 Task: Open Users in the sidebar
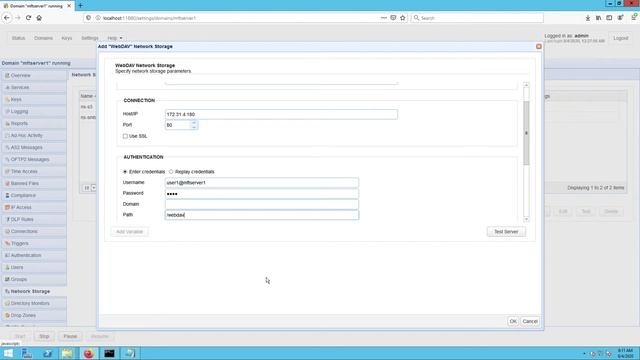(34, 267)
